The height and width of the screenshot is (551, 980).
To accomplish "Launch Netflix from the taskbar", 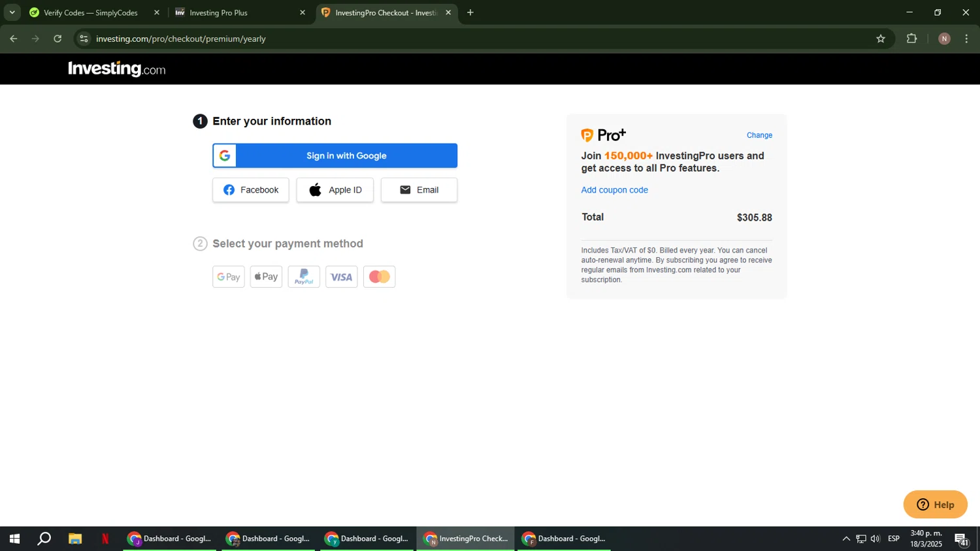I will [x=105, y=539].
